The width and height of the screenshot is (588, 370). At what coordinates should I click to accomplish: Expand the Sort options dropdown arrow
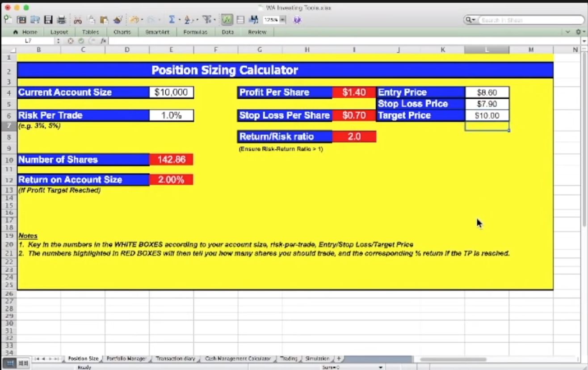point(197,20)
